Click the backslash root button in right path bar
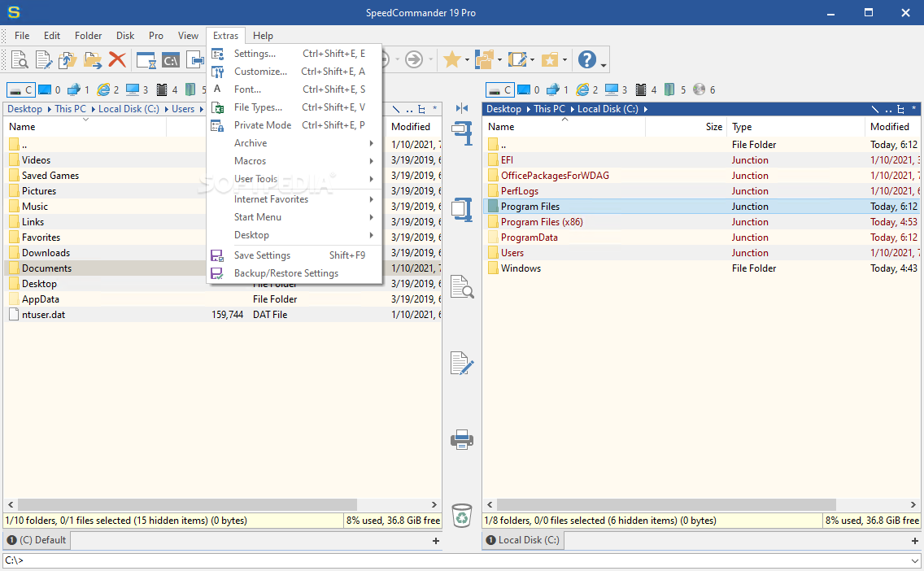This screenshot has height=571, width=924. tap(874, 109)
